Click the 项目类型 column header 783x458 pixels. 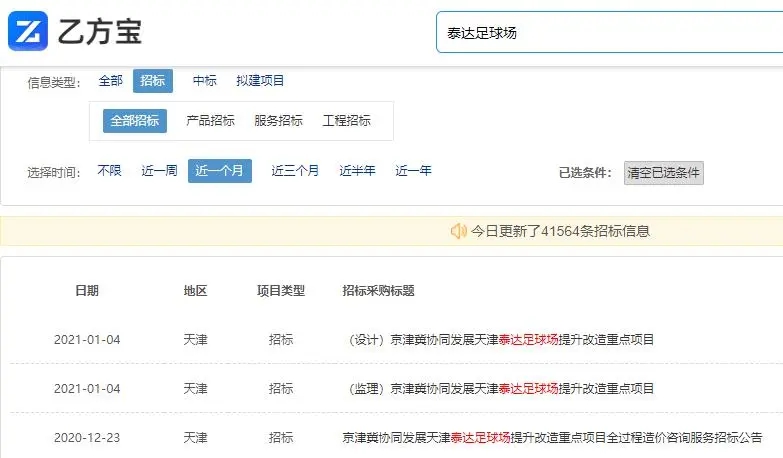(281, 291)
